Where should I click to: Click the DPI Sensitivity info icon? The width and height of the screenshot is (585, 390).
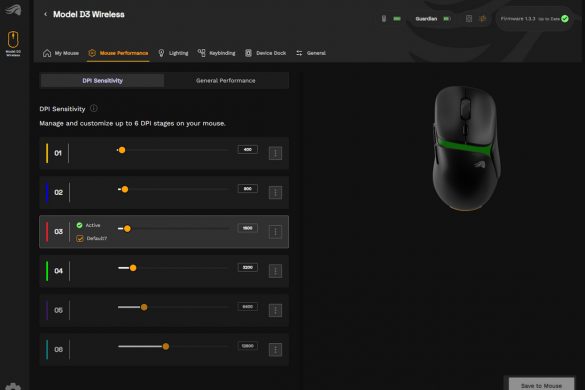(x=94, y=108)
